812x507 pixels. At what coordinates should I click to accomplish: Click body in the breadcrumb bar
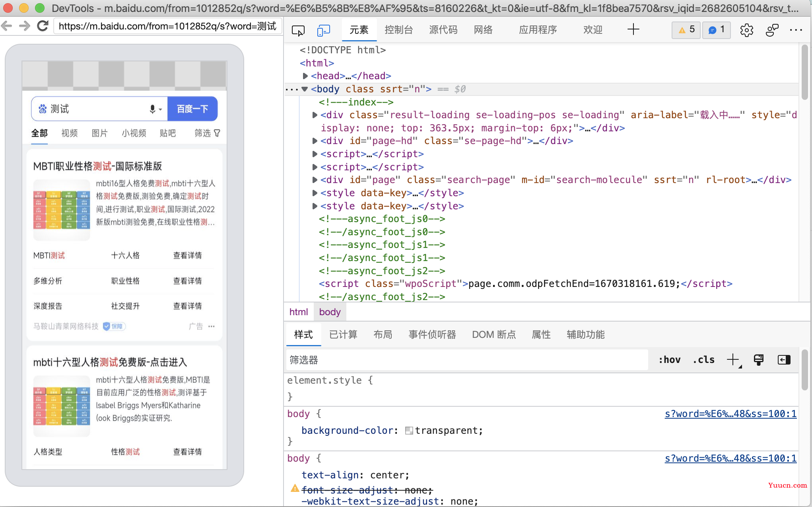[330, 312]
